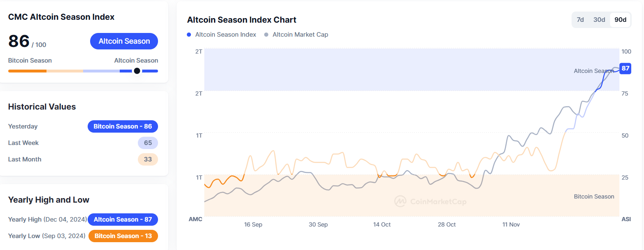The height and width of the screenshot is (250, 644).
Task: Click Yearly Low Bitcoin Season - 13 badge
Action: coord(123,236)
